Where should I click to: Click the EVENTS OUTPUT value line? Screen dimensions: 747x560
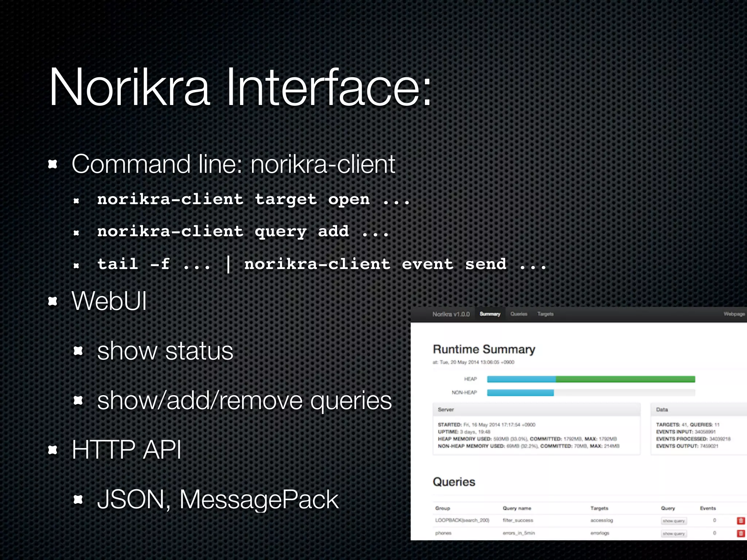tap(687, 446)
